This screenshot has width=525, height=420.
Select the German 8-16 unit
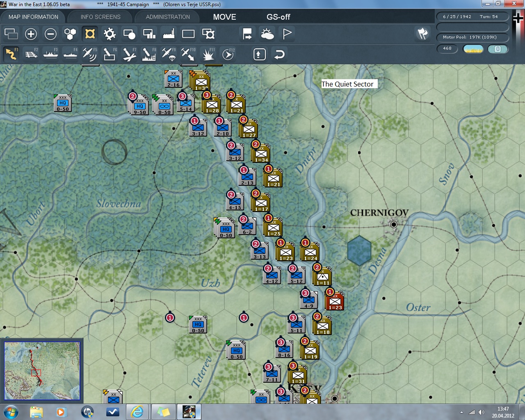284,349
